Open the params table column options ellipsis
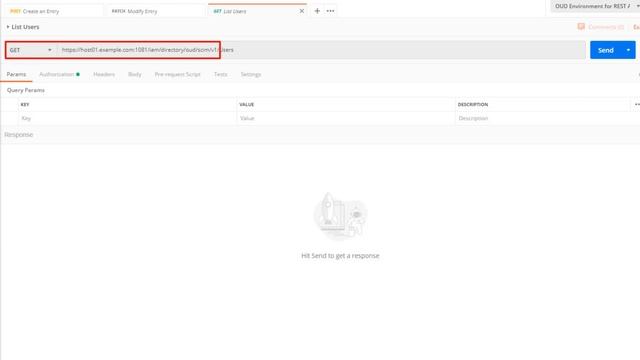This screenshot has width=640, height=360. pos(637,104)
